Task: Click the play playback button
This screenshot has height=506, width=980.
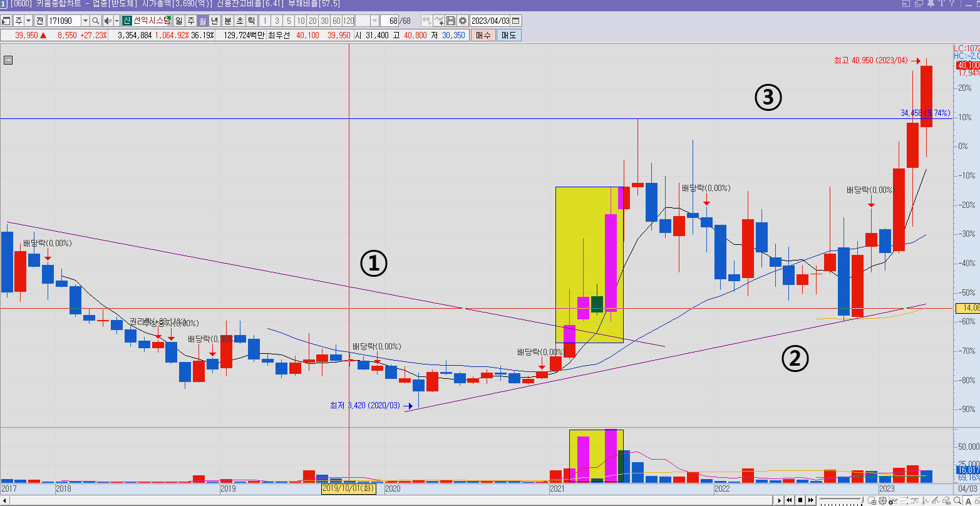Action: tap(779, 500)
